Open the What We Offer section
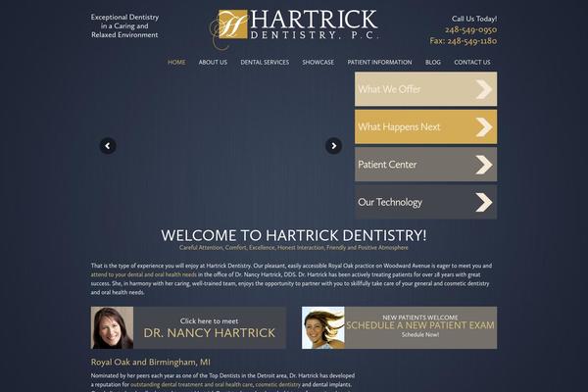 (426, 89)
